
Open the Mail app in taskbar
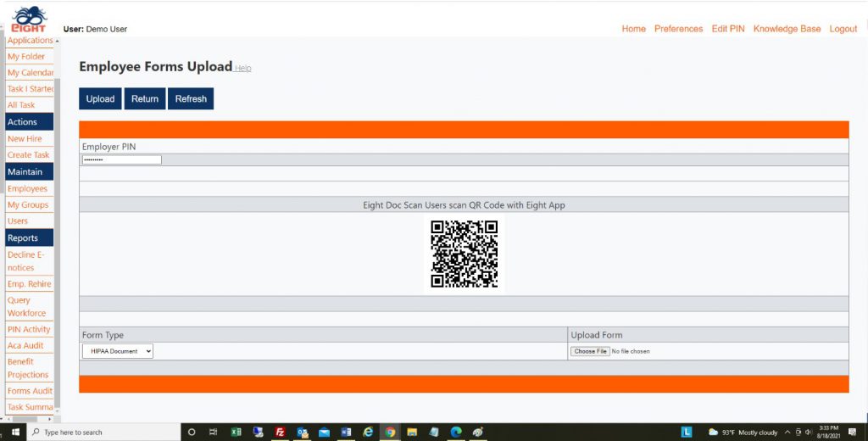(324, 433)
